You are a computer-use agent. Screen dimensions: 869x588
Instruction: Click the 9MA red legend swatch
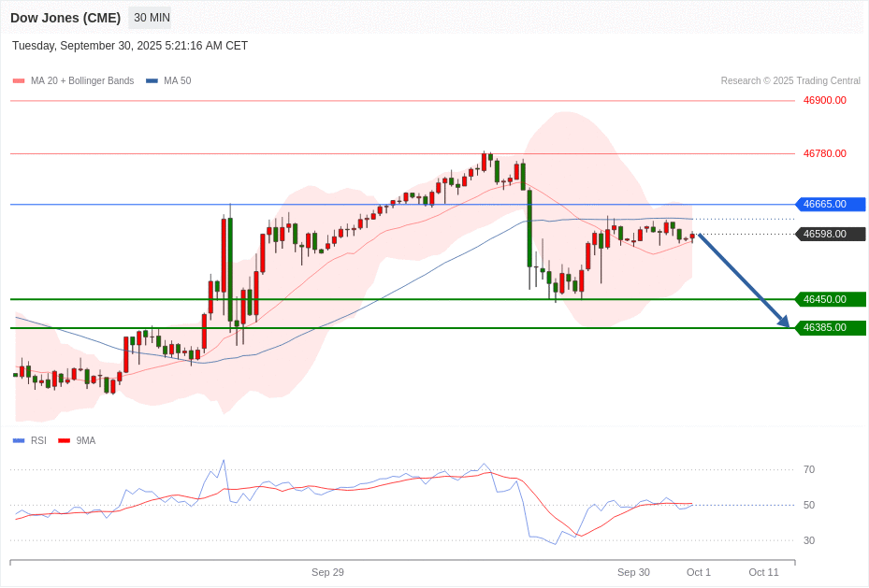(x=65, y=440)
